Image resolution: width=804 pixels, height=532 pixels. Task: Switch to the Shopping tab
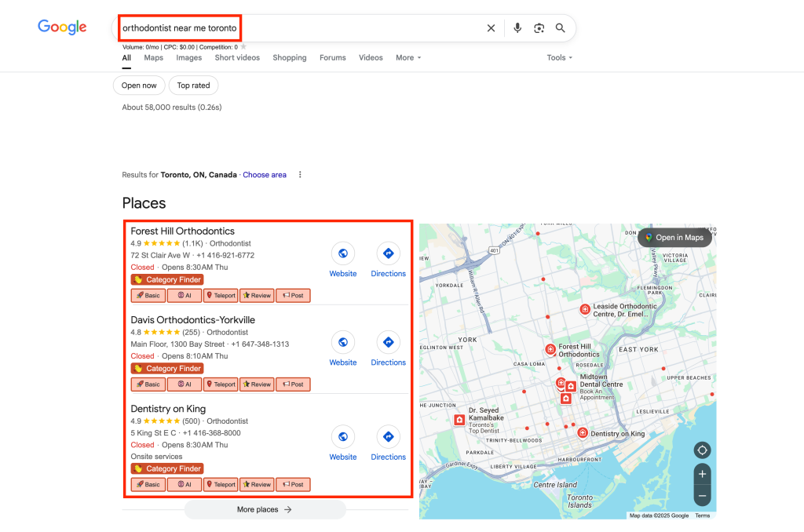[x=289, y=58]
